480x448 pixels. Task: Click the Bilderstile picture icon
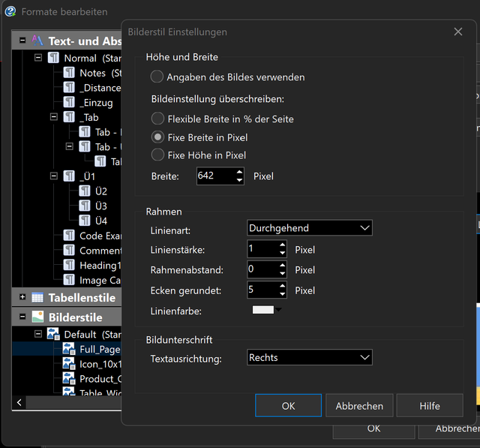tap(37, 317)
